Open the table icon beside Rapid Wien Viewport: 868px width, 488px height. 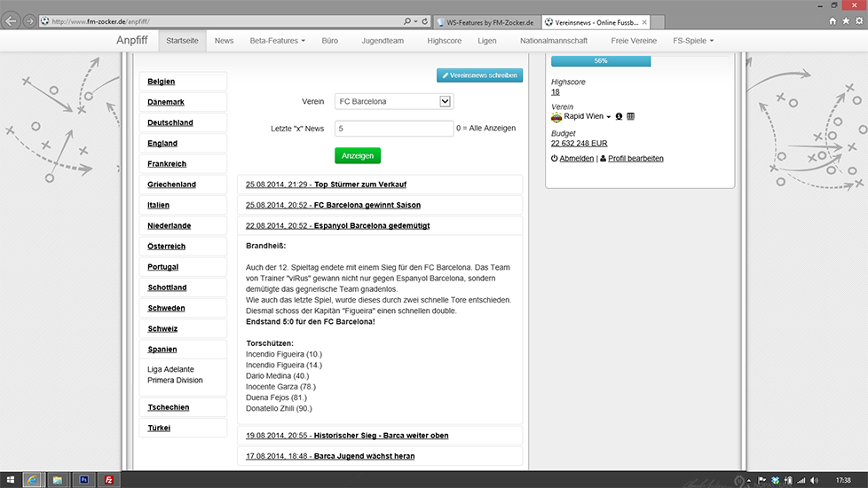(x=630, y=116)
